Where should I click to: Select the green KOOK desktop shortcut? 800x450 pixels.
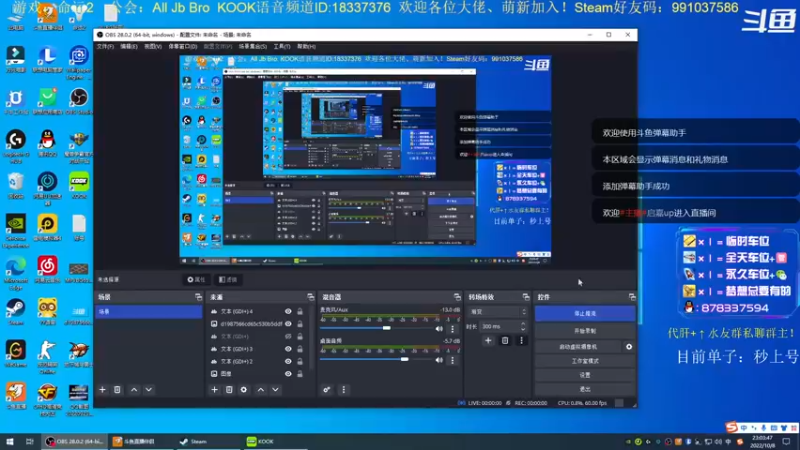point(79,186)
